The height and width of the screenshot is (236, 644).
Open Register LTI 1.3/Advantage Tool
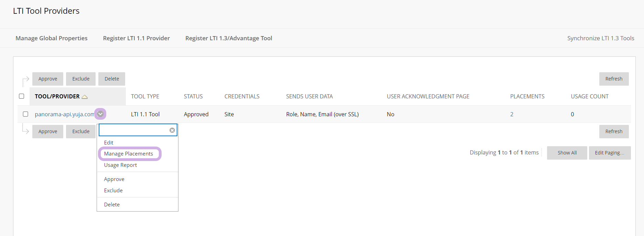(x=229, y=38)
